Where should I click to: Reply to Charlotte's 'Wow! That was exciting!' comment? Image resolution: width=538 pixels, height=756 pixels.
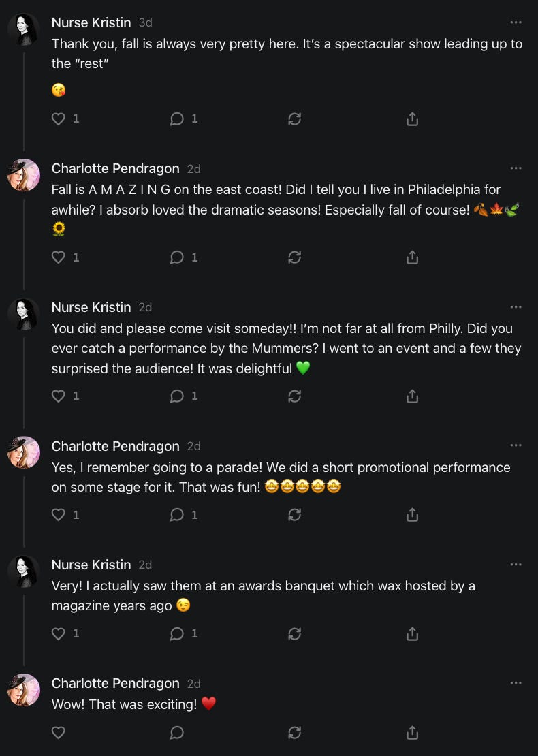(177, 732)
